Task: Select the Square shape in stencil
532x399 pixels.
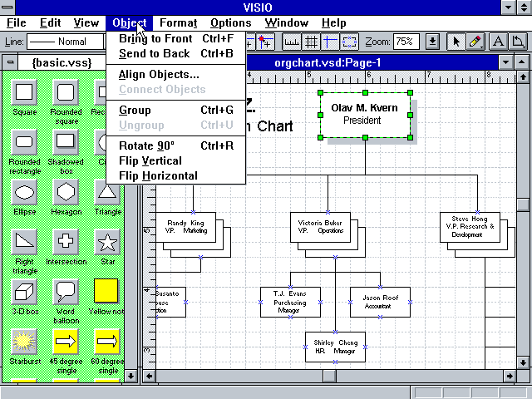Action: [25, 92]
